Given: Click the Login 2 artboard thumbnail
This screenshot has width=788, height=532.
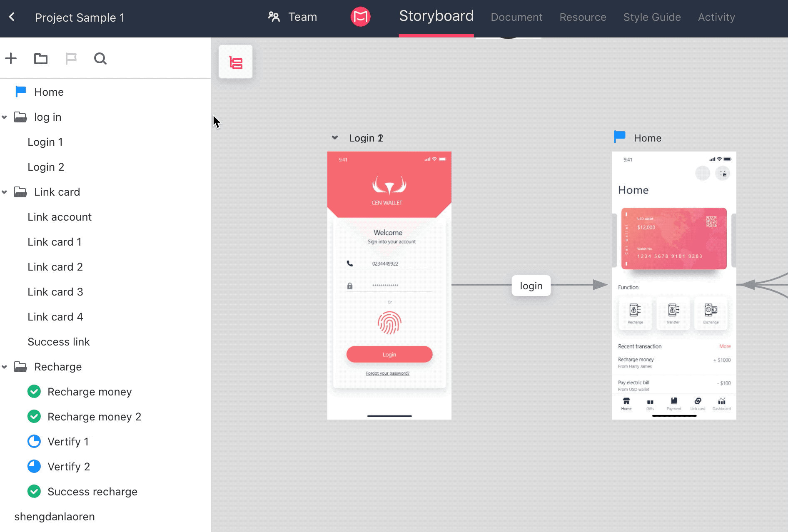Looking at the screenshot, I should coord(389,286).
